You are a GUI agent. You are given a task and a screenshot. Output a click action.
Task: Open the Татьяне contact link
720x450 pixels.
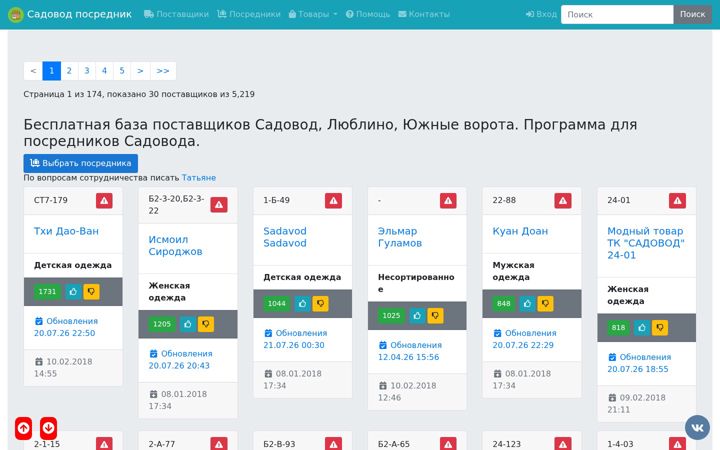199,178
